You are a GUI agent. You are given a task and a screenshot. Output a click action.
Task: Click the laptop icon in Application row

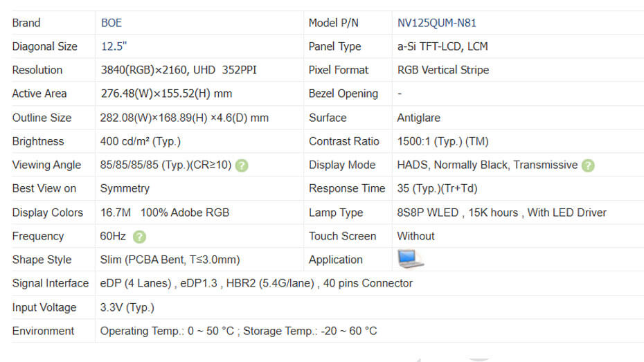point(410,260)
